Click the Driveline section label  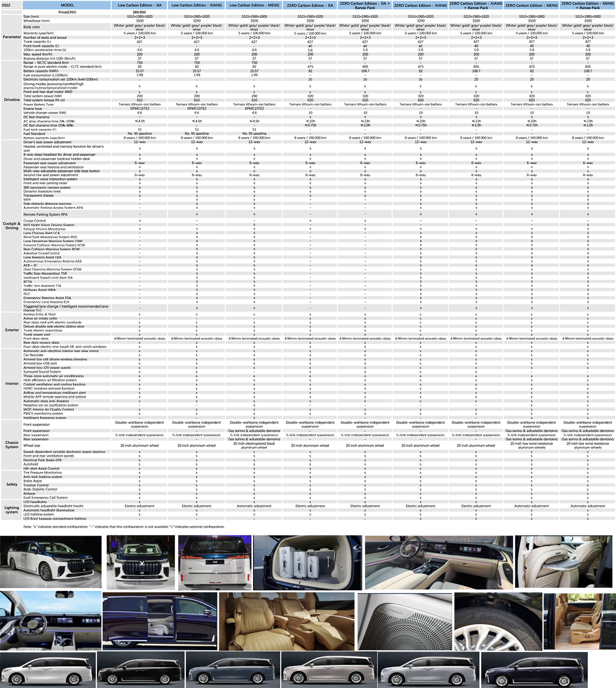(12, 100)
